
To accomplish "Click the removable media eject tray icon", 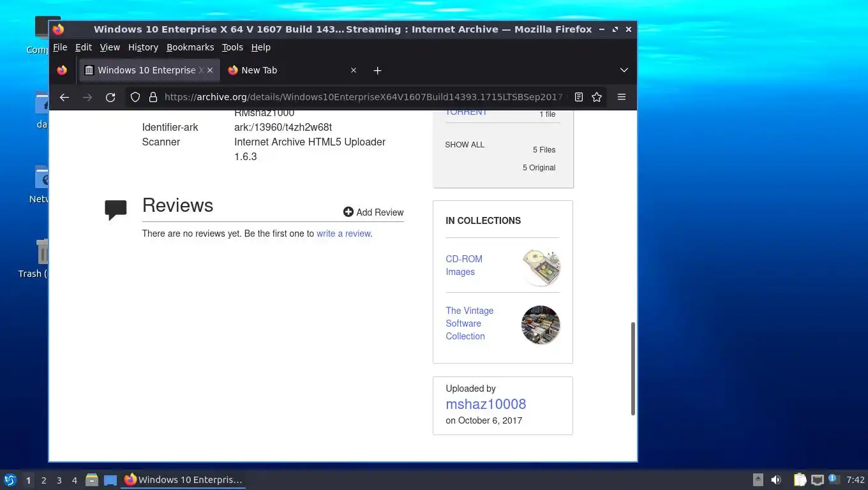I will (758, 480).
